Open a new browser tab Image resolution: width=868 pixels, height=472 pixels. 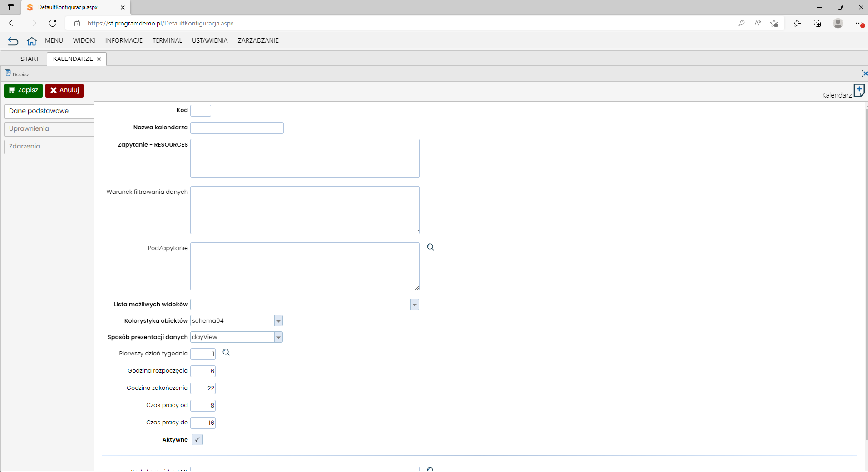138,7
